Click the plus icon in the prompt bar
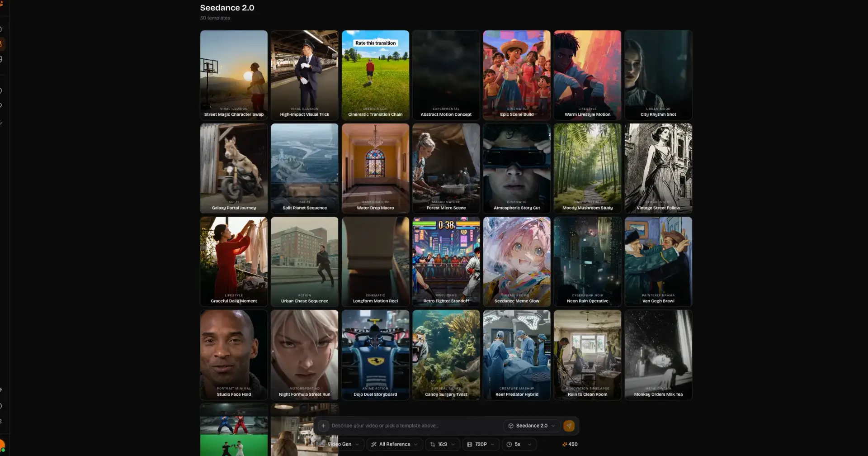 [324, 426]
